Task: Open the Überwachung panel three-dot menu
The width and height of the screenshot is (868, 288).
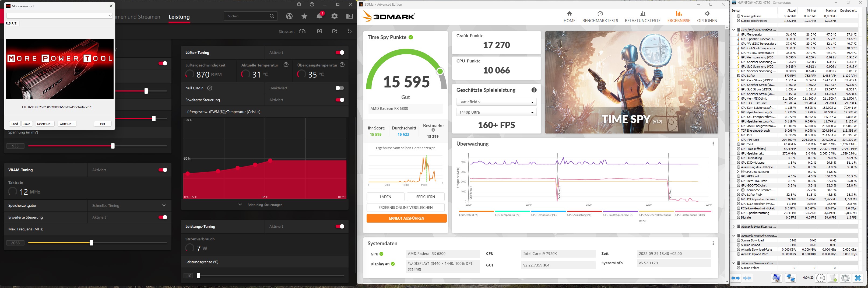Action: [713, 144]
